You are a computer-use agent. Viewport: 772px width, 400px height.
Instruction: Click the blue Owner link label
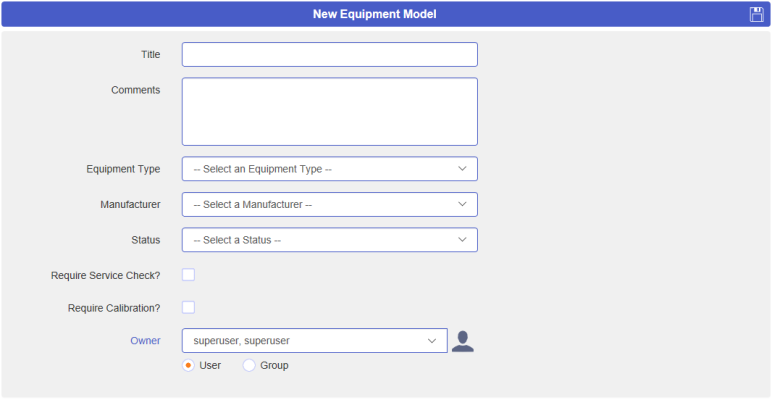tap(145, 341)
